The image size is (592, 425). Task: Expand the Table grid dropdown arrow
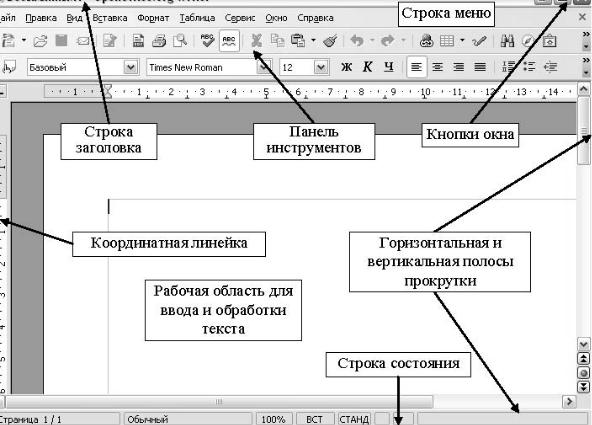(x=462, y=40)
